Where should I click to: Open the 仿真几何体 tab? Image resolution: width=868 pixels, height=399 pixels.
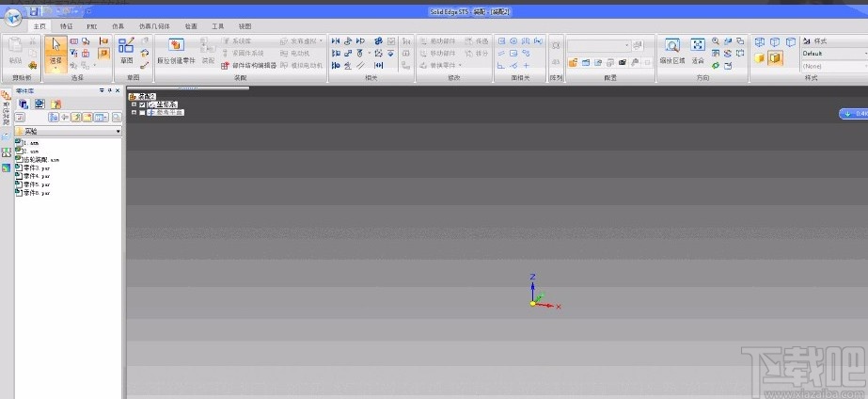coord(154,26)
